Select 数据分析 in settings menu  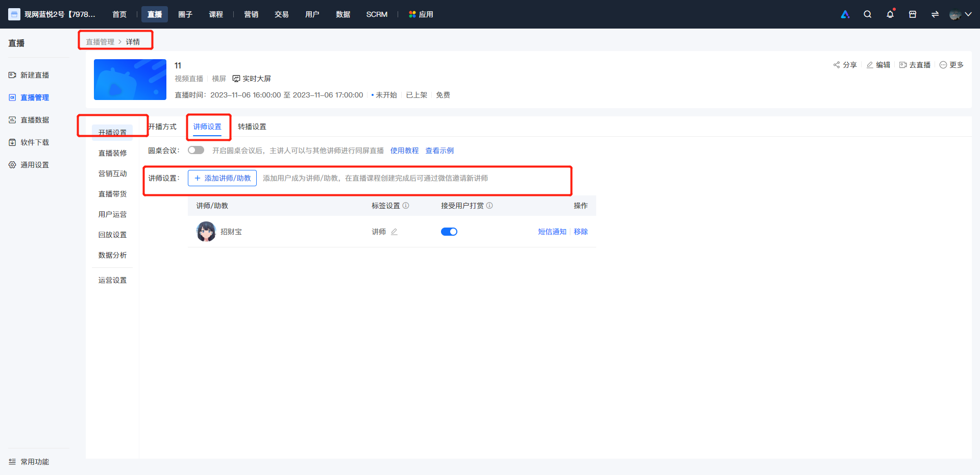coord(112,255)
